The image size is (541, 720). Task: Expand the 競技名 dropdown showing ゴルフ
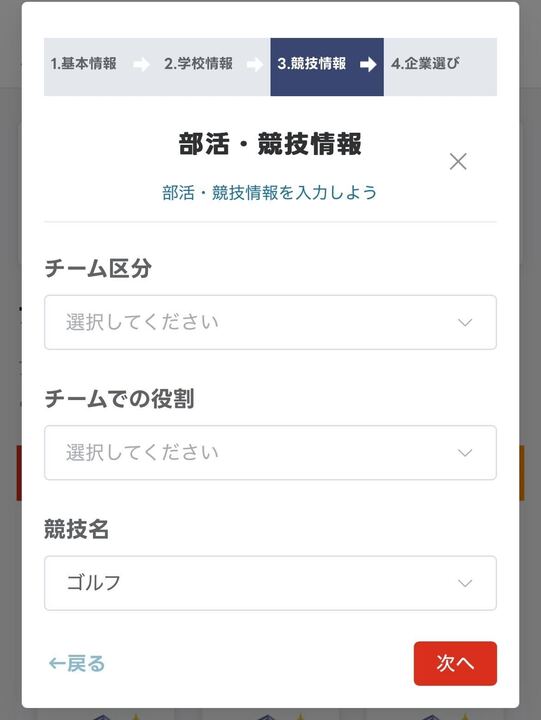tap(270, 583)
